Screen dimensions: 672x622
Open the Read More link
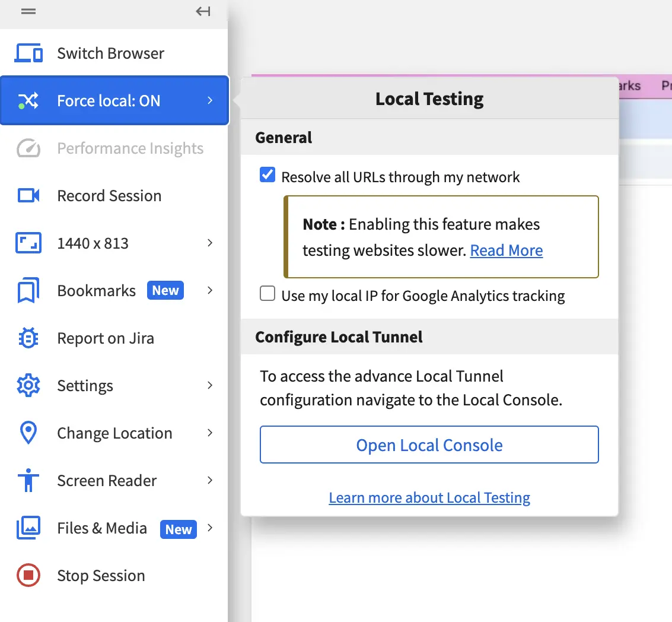pyautogui.click(x=506, y=250)
